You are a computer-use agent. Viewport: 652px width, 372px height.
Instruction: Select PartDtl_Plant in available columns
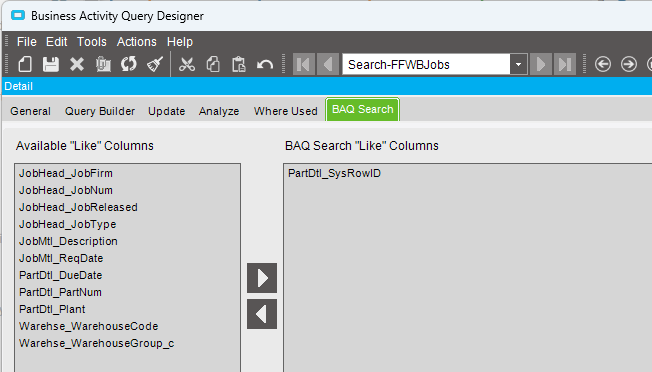(x=52, y=310)
